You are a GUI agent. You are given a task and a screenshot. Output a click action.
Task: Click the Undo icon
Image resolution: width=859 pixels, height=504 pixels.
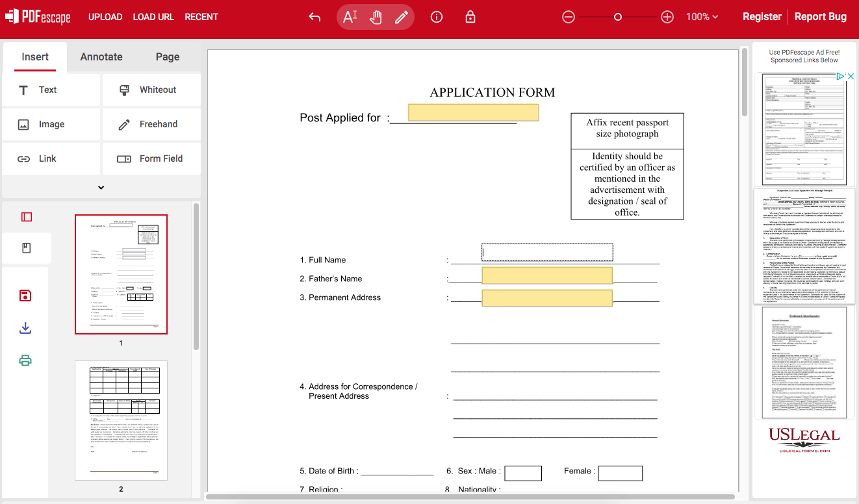click(314, 17)
